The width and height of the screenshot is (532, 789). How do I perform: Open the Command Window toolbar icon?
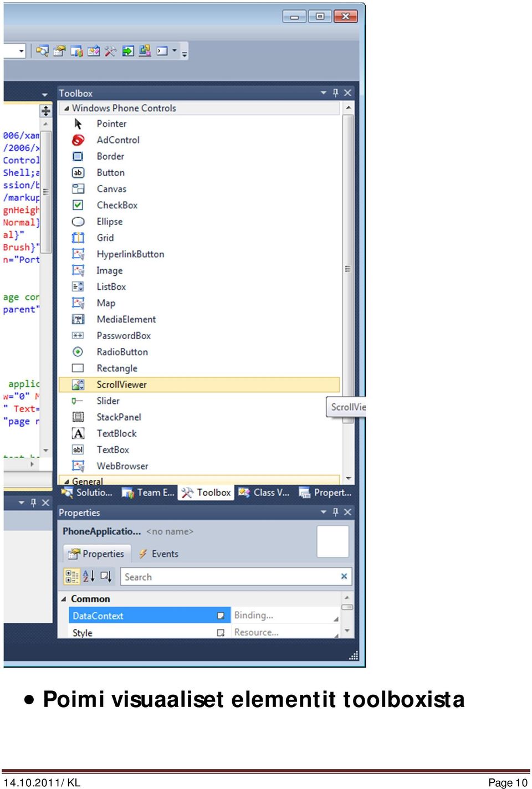click(162, 51)
